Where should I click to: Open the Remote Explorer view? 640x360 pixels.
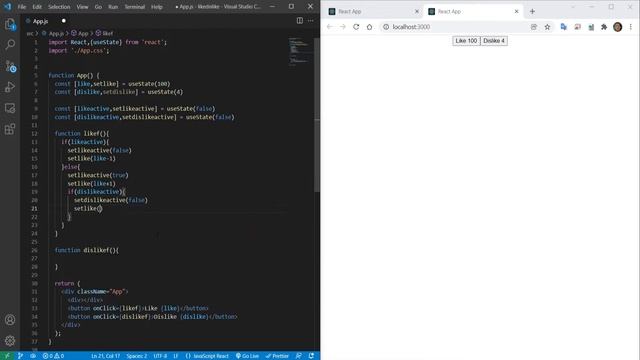pyautogui.click(x=10, y=108)
